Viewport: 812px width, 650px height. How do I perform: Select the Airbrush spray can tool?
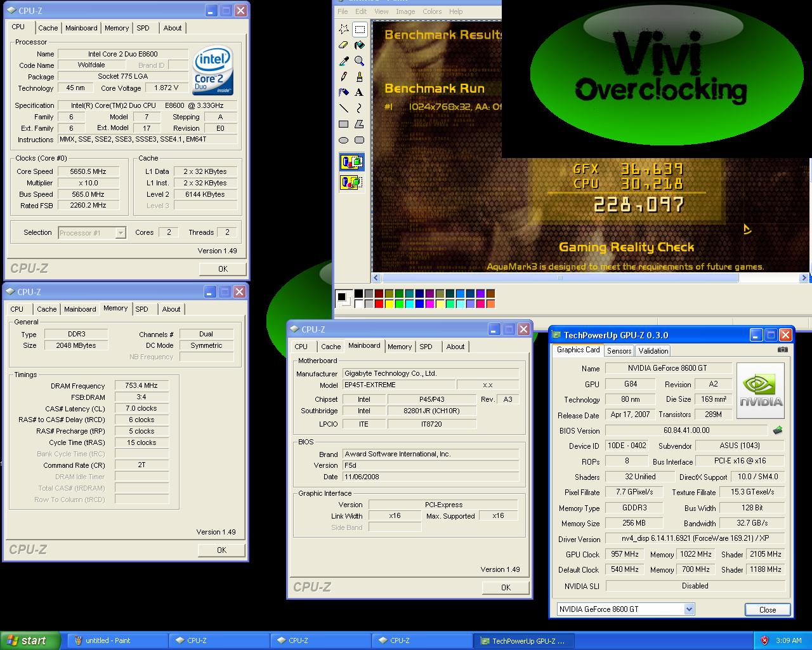click(x=344, y=93)
